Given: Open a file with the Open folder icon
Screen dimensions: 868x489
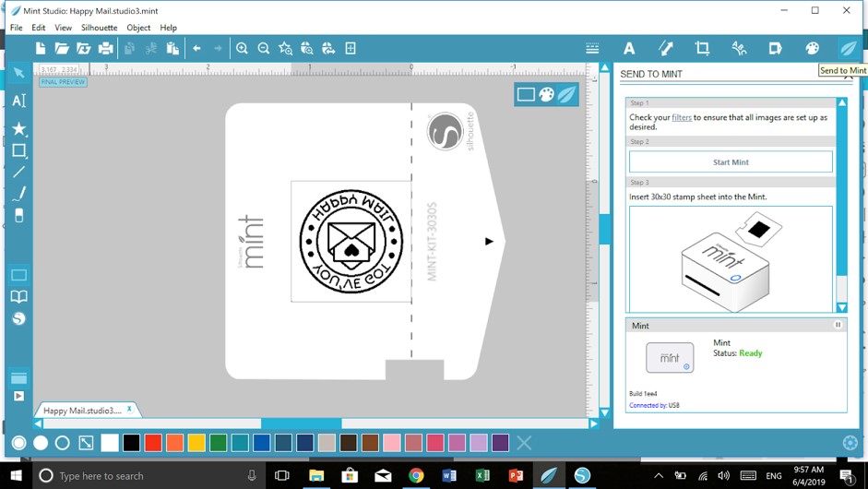Looking at the screenshot, I should (x=62, y=48).
